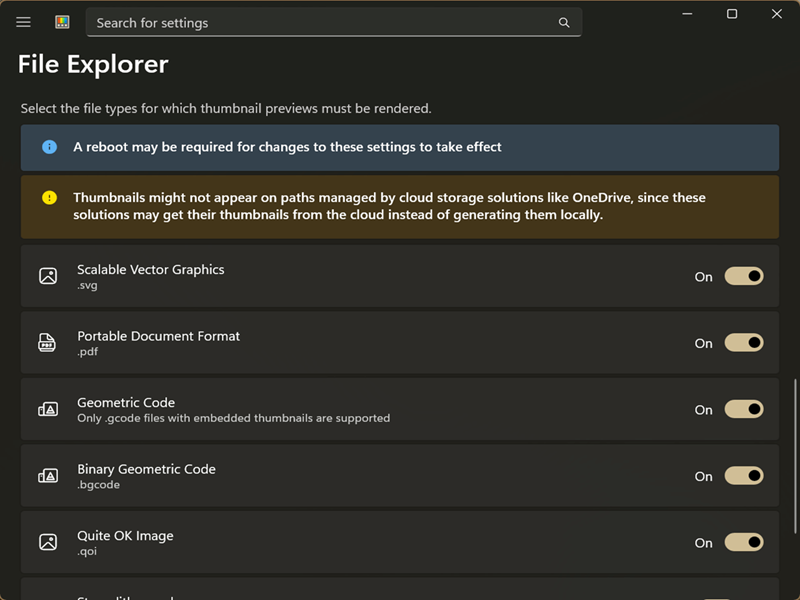Click the PowerToys app logo icon
Viewport: 800px width, 600px height.
coord(62,22)
